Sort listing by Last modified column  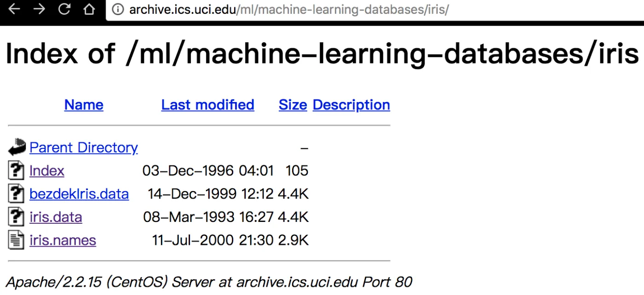tap(207, 105)
